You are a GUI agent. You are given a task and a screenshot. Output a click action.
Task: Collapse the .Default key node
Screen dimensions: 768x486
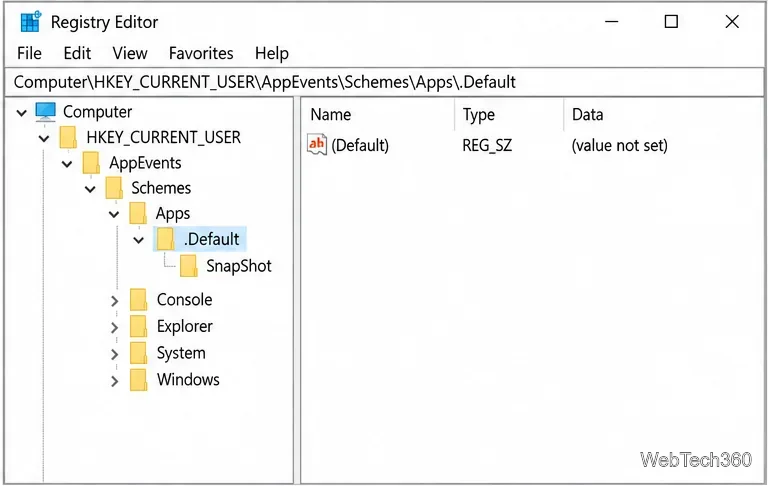(139, 240)
